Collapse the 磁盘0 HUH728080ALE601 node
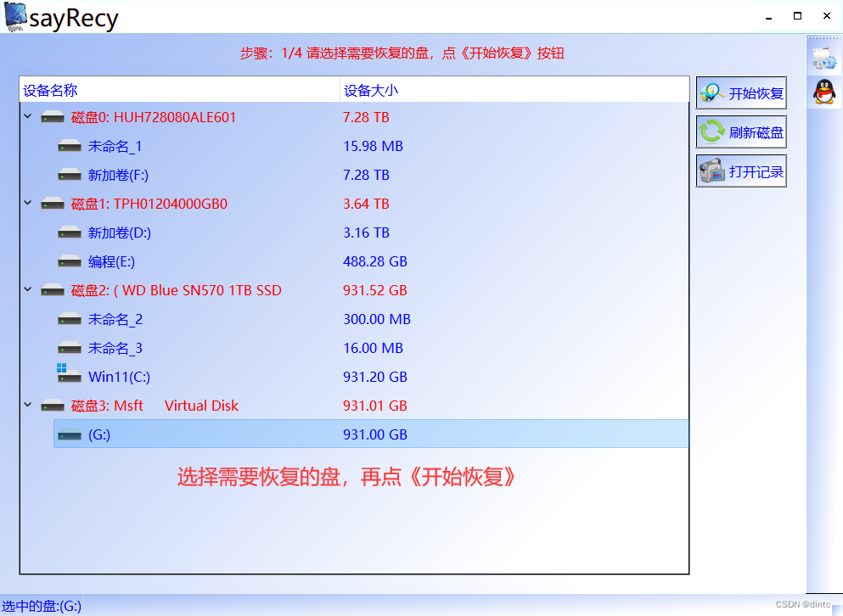 (28, 116)
